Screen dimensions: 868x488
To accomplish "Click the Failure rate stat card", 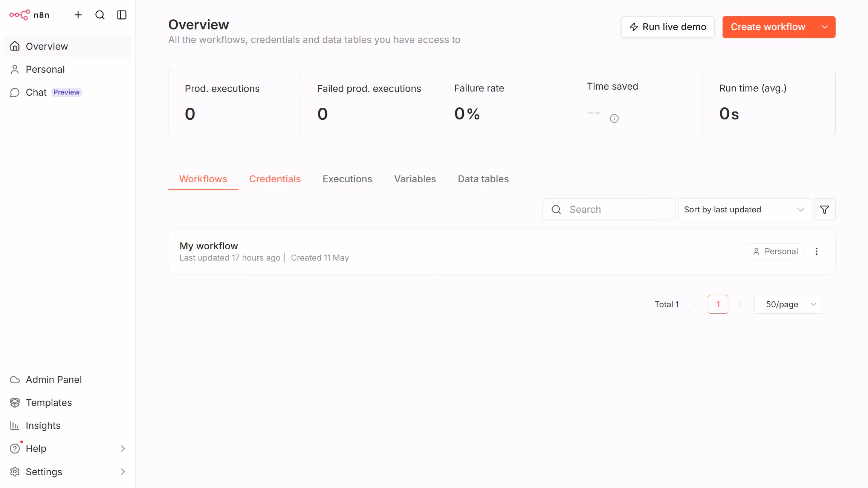I will point(504,102).
